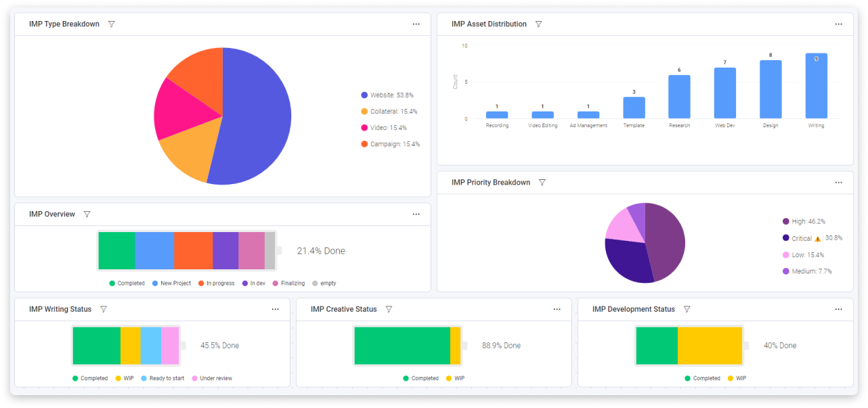Image resolution: width=868 pixels, height=408 pixels.
Task: Open more options menu for IMP Type Breakdown
Action: [x=416, y=24]
